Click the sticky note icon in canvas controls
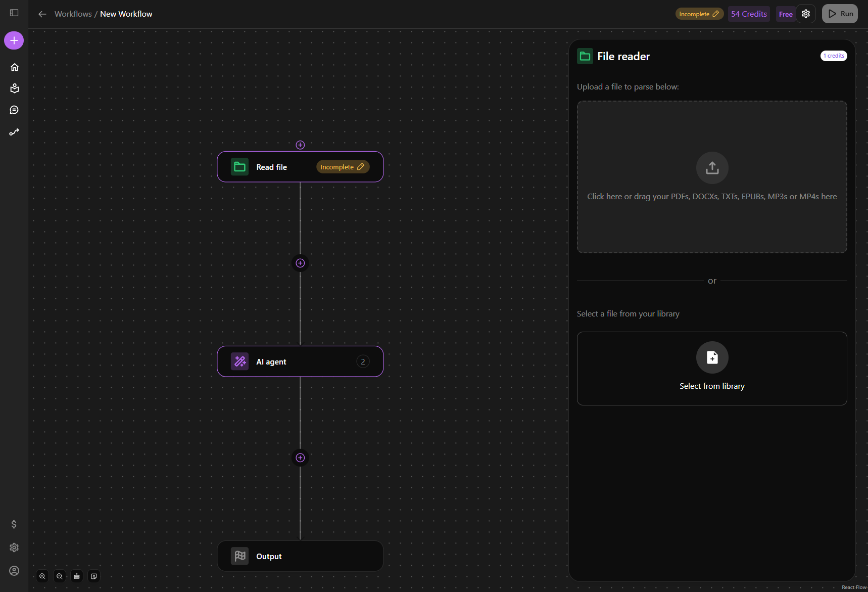 point(94,576)
